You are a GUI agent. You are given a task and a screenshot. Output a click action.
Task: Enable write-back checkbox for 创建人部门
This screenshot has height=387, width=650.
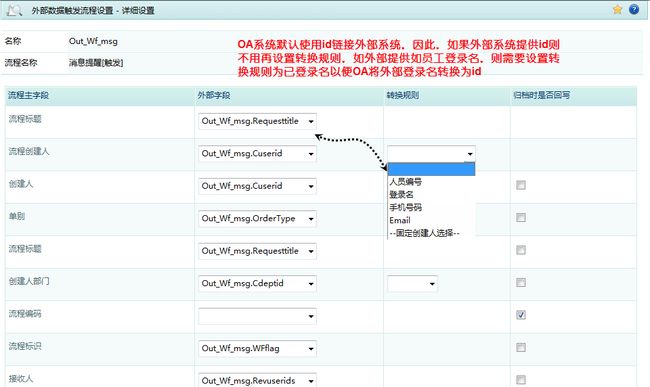[521, 283]
